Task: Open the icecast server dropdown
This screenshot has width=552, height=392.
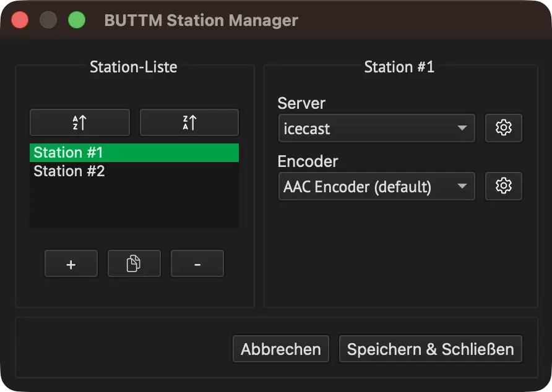Action: click(376, 128)
